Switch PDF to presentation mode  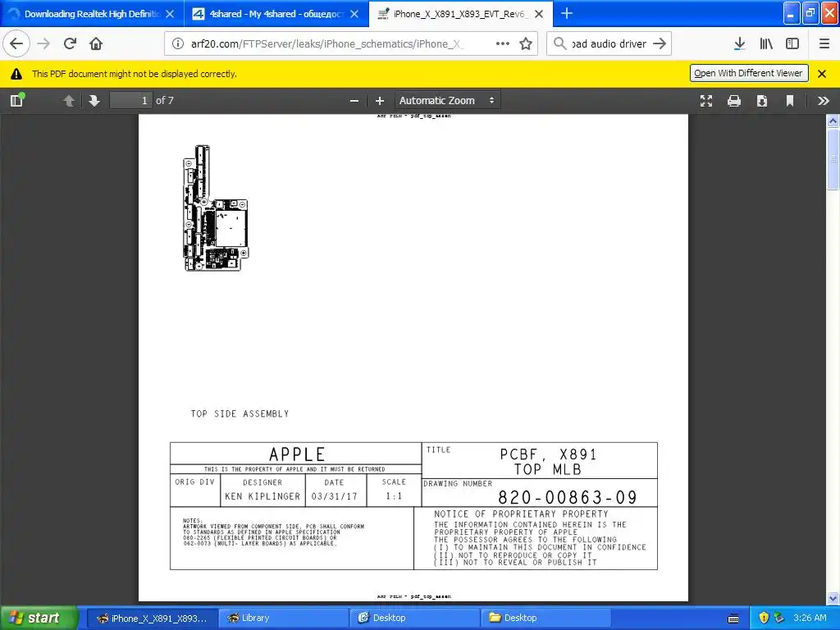tap(706, 101)
